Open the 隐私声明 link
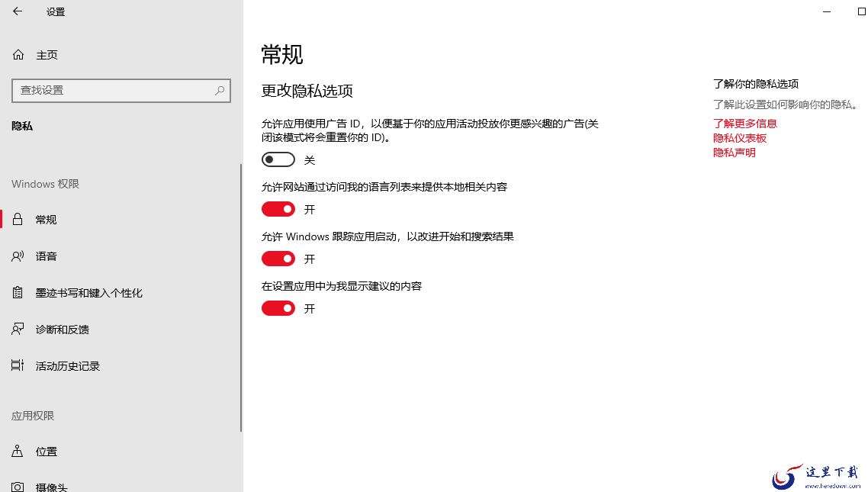 734,153
